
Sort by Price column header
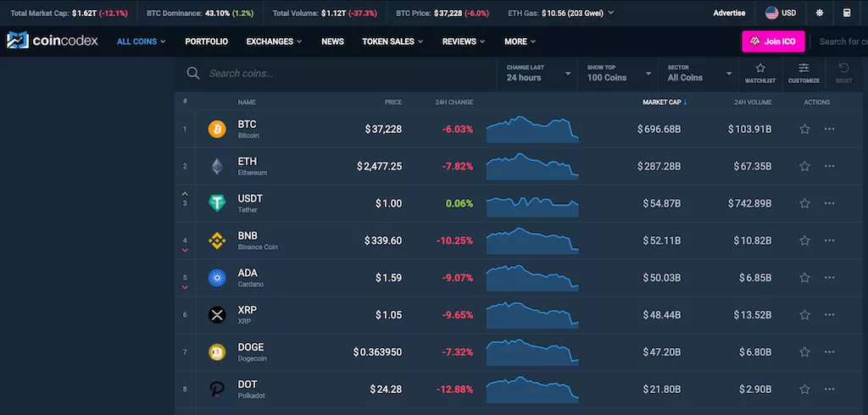(393, 102)
